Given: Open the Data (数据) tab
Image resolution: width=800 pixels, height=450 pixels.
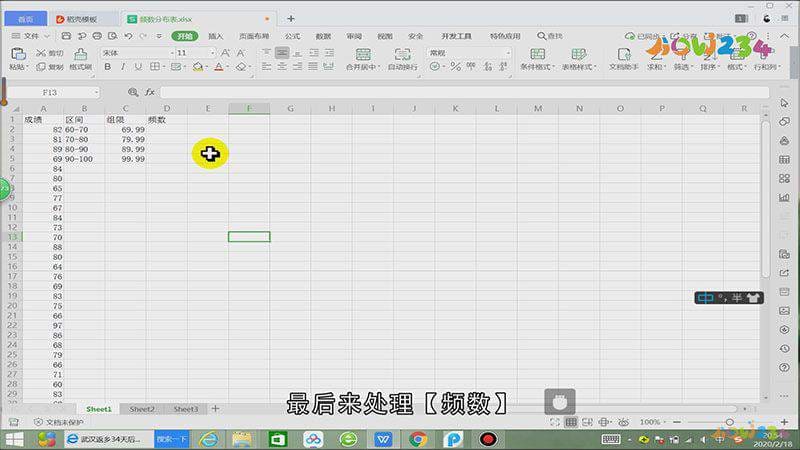Looking at the screenshot, I should [323, 36].
